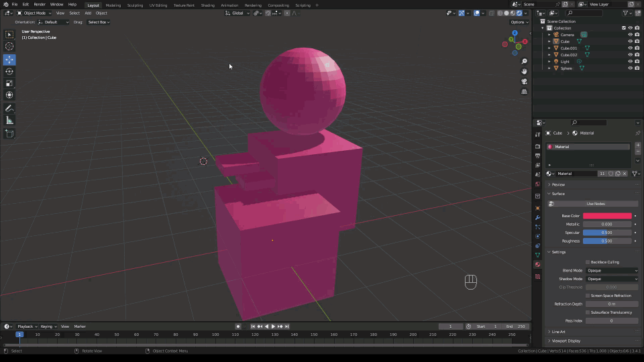Open the Shadow Mode dropdown
644x362 pixels.
(x=612, y=279)
